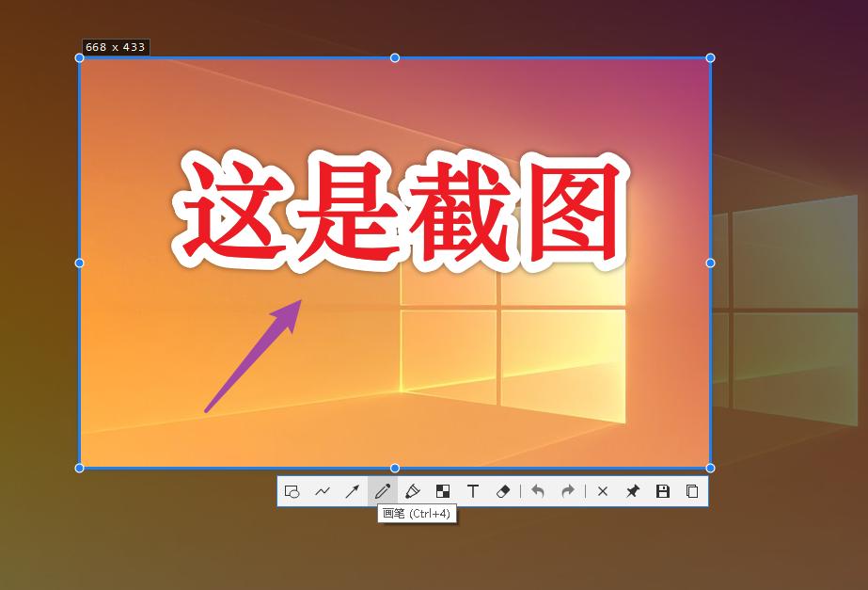The image size is (868, 590).
Task: Cancel the screenshot with the X button
Action: pyautogui.click(x=602, y=490)
